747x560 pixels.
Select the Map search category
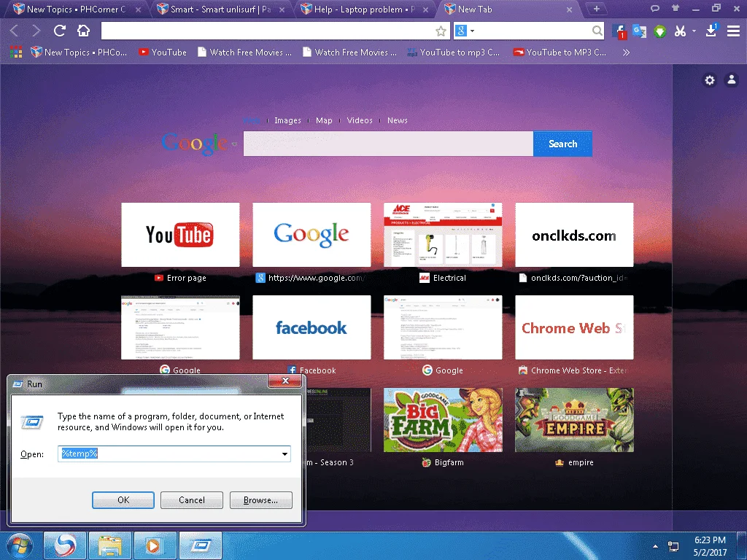pos(324,120)
